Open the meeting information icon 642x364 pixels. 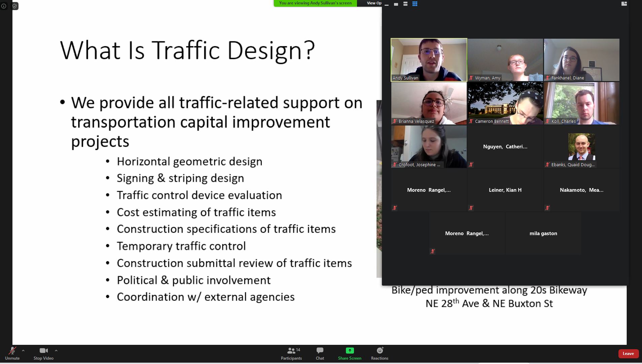[x=4, y=6]
